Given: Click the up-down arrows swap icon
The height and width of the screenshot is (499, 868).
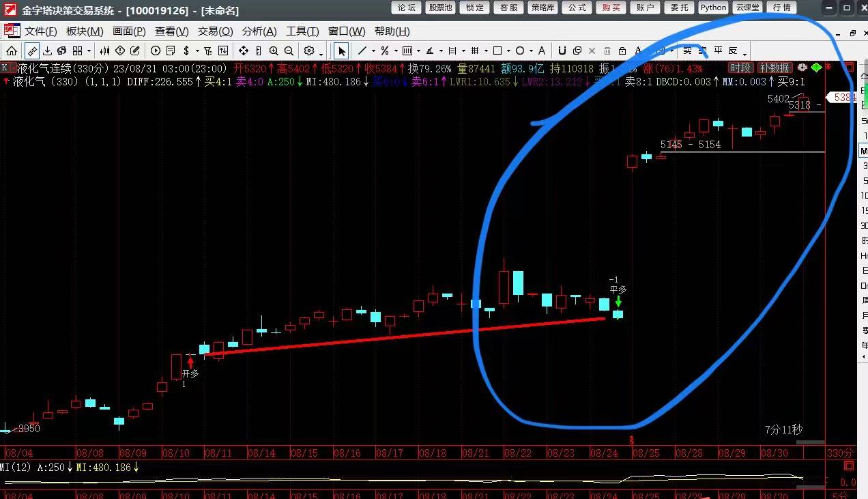Looking at the screenshot, I should tap(222, 51).
